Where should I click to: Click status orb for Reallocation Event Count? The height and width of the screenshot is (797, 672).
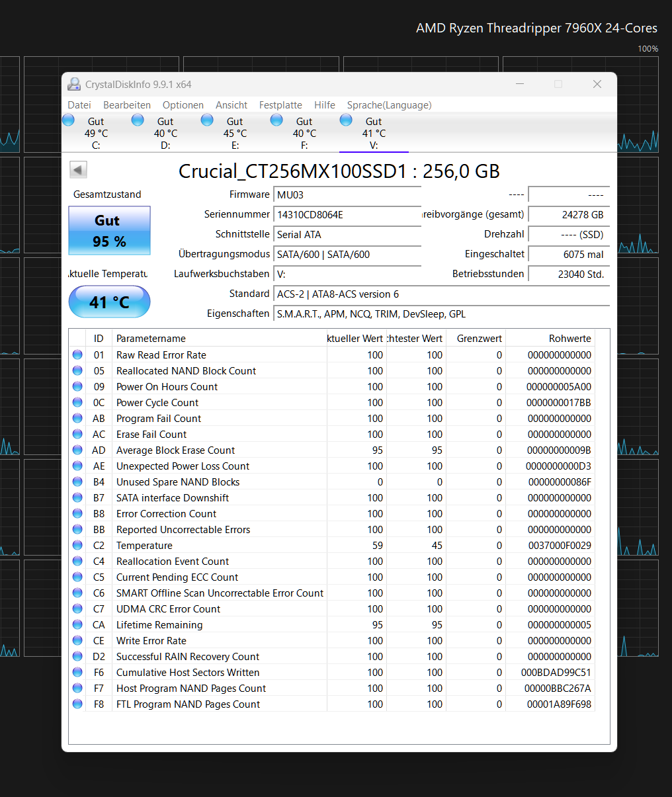point(77,562)
